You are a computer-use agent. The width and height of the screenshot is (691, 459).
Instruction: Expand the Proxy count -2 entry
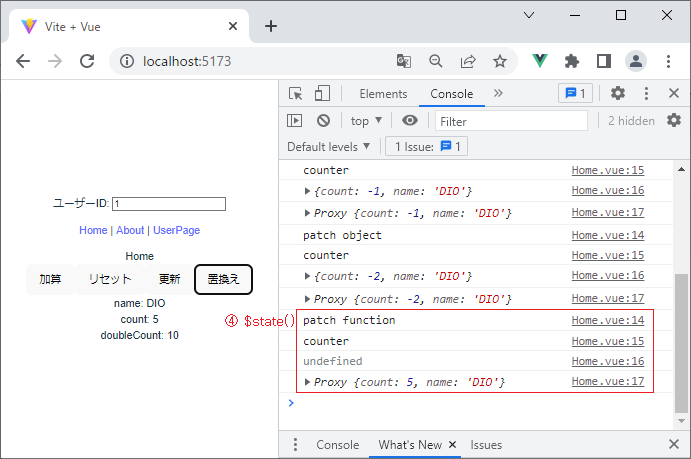307,299
